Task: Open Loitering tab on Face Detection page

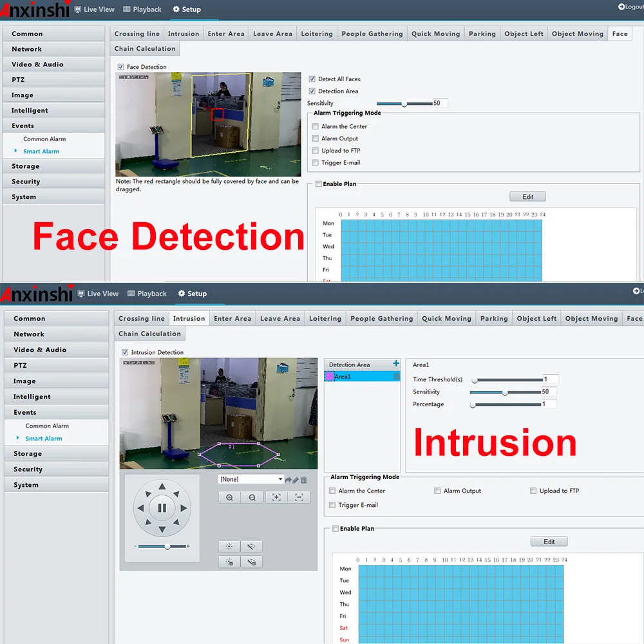Action: point(317,33)
